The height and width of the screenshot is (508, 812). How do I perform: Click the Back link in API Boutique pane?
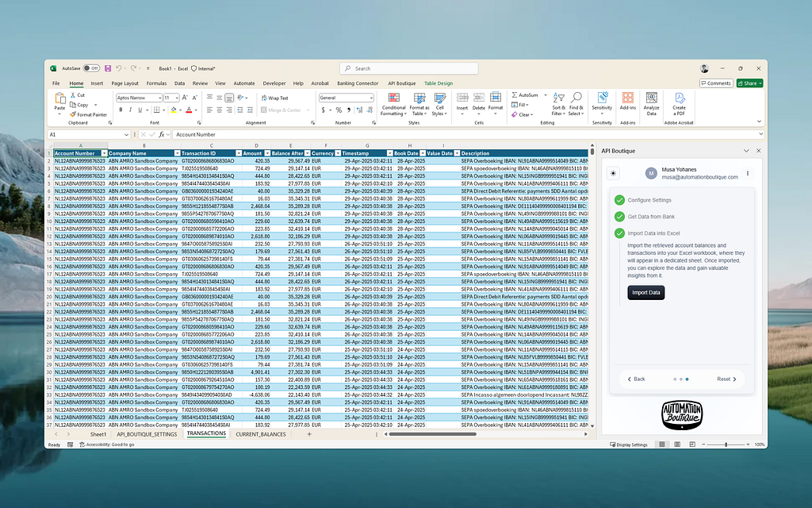(637, 379)
